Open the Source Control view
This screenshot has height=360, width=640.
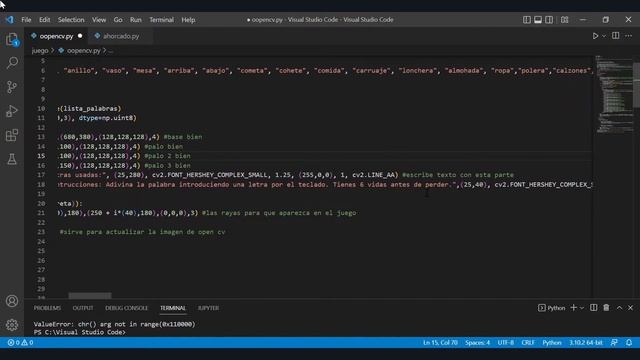[12, 87]
